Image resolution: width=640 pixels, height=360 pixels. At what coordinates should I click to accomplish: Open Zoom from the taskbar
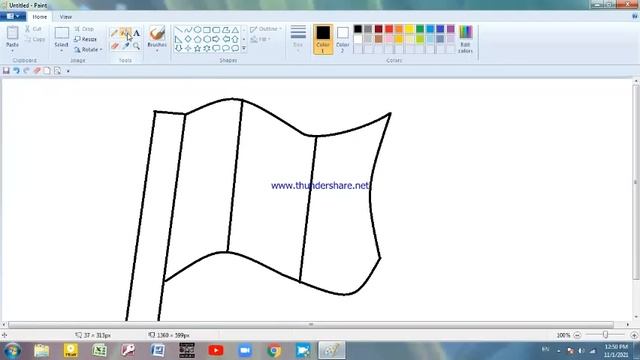pyautogui.click(x=245, y=350)
